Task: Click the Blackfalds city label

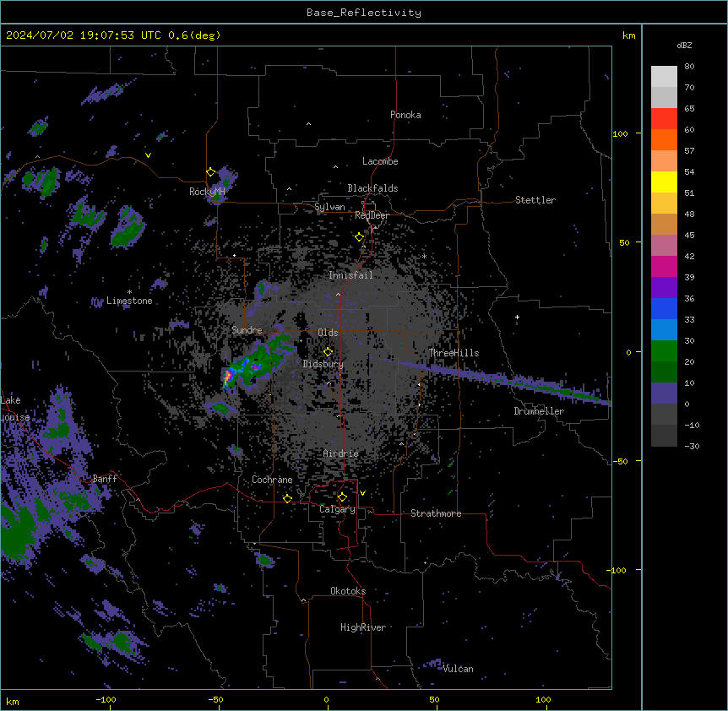Action: click(x=372, y=188)
